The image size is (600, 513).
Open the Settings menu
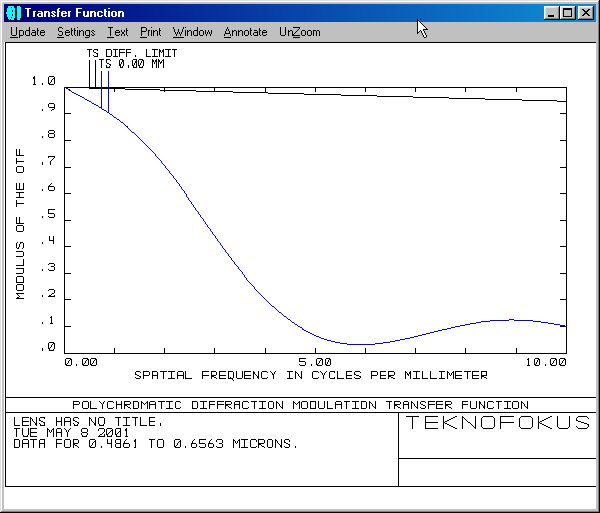coord(76,32)
